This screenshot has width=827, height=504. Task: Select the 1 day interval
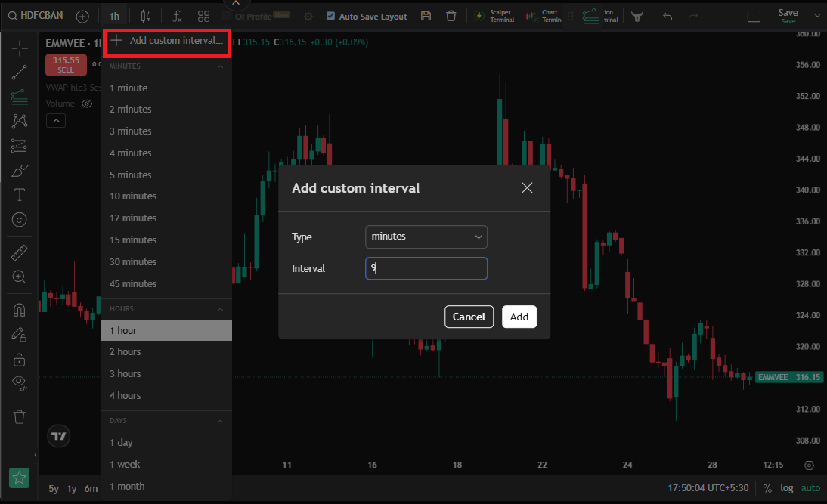166,442
